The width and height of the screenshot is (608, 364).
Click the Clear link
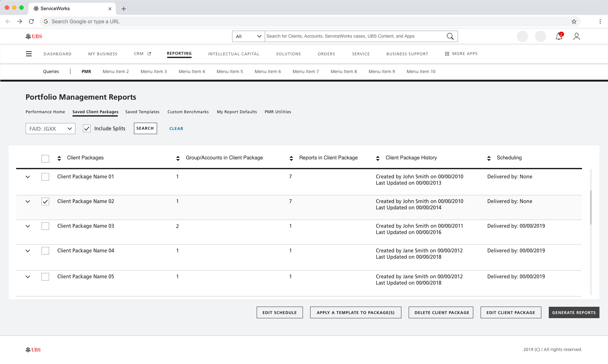tap(176, 129)
